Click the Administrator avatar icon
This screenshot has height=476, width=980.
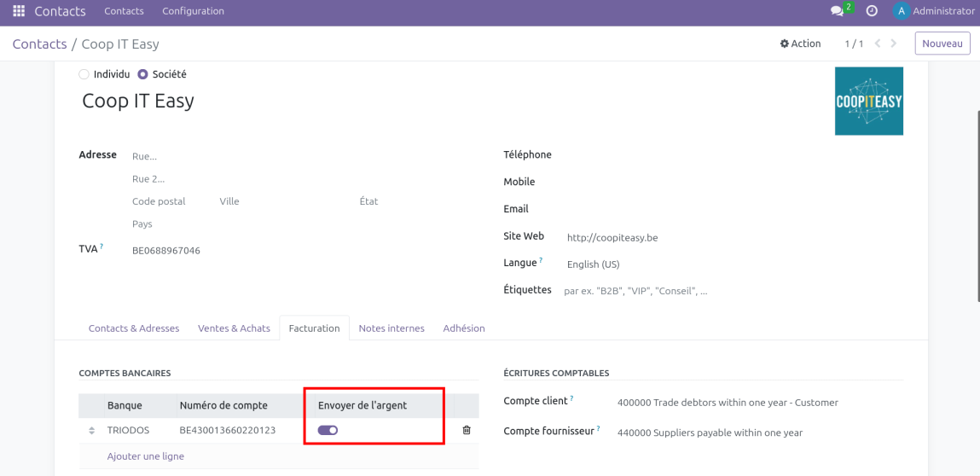coord(901,11)
